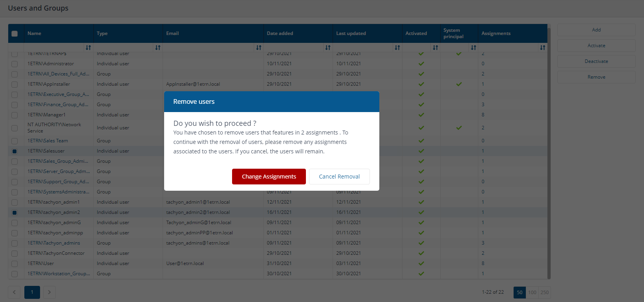Image resolution: width=644 pixels, height=302 pixels.
Task: Go to next page arrow
Action: click(49, 292)
